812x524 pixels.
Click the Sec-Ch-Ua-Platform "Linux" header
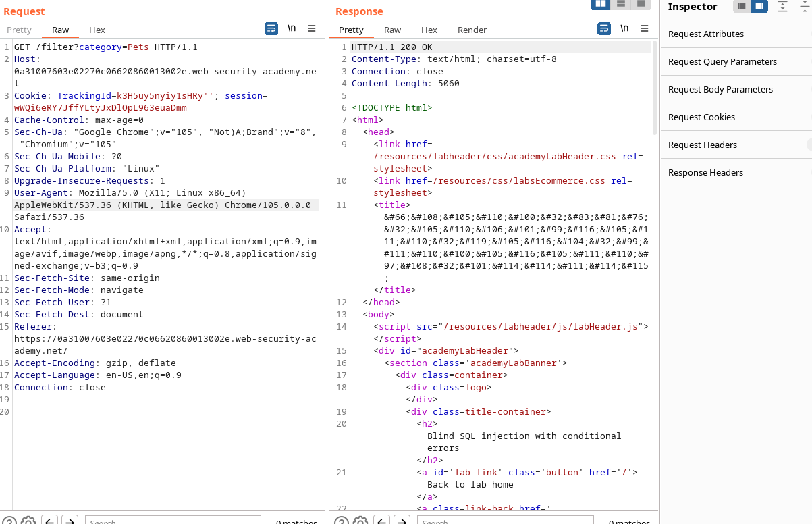(87, 169)
